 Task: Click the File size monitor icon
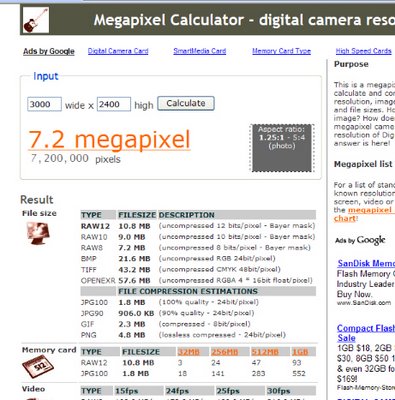coord(38,233)
